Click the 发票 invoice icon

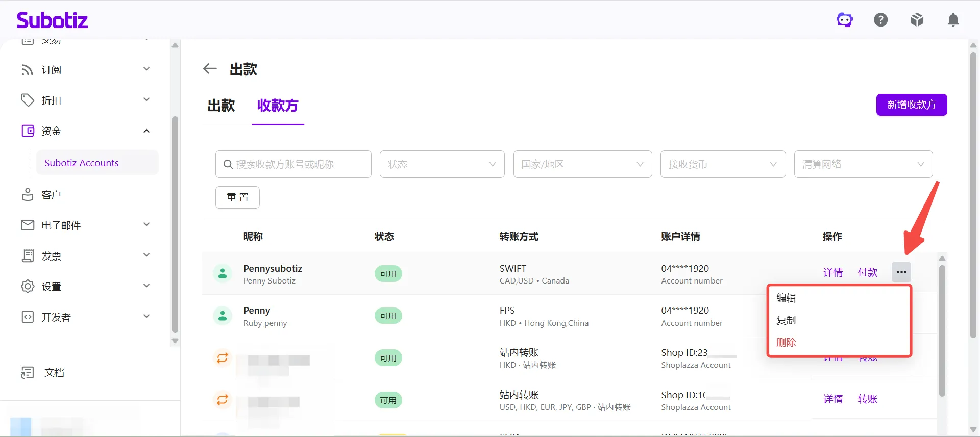tap(28, 256)
